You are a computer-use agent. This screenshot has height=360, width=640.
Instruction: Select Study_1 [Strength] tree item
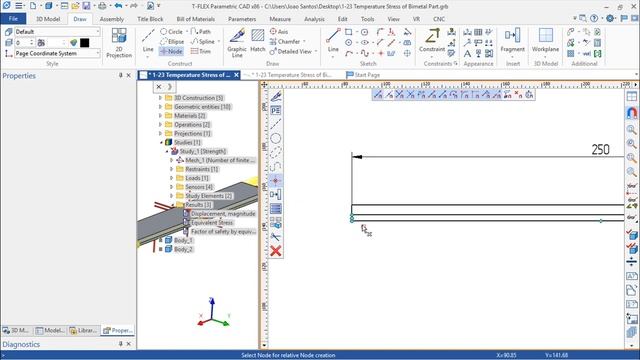click(203, 151)
